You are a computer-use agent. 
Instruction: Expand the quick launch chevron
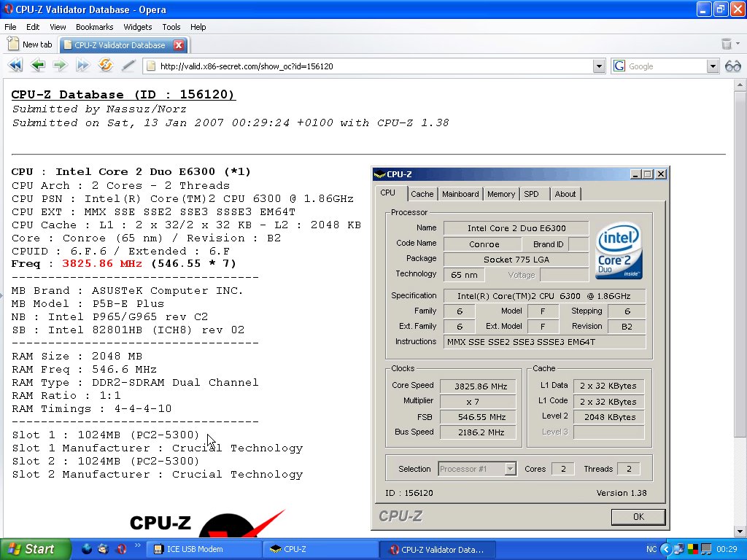point(138,545)
